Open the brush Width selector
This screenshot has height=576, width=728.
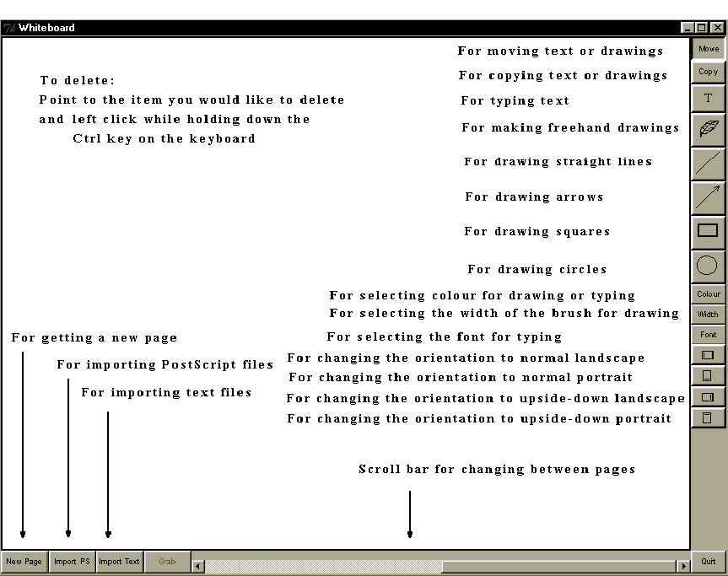pos(708,315)
